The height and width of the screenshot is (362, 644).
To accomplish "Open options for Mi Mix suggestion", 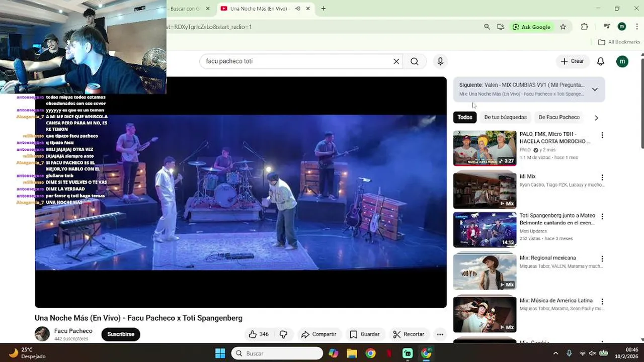I will coord(602,177).
